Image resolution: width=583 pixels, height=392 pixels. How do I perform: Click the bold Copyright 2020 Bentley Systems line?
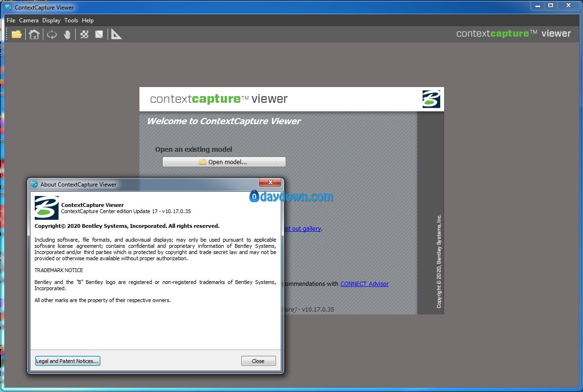click(127, 226)
